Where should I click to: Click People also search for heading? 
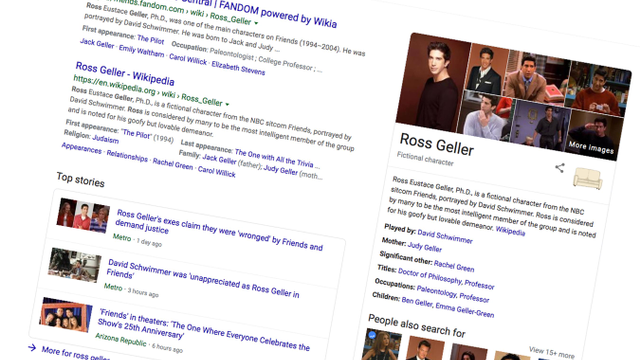pyautogui.click(x=417, y=326)
